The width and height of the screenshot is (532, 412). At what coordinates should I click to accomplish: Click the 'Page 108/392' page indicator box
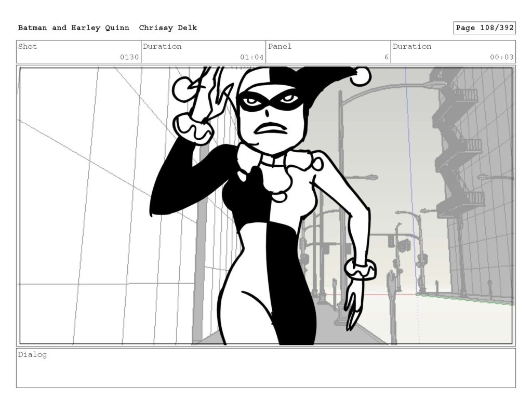pos(485,28)
